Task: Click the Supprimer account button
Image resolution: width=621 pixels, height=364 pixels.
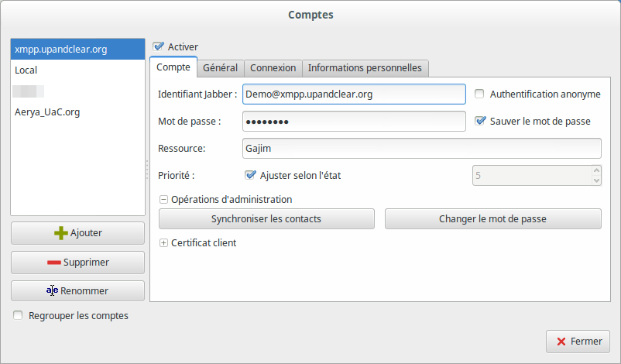Action: (x=77, y=263)
